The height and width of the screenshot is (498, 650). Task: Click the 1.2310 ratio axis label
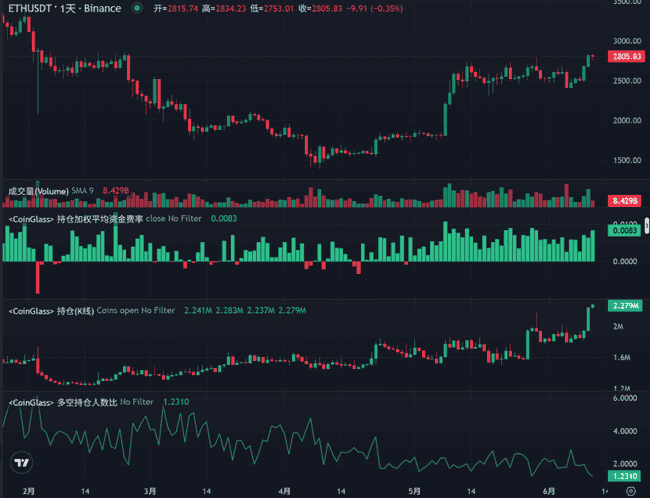(x=624, y=477)
